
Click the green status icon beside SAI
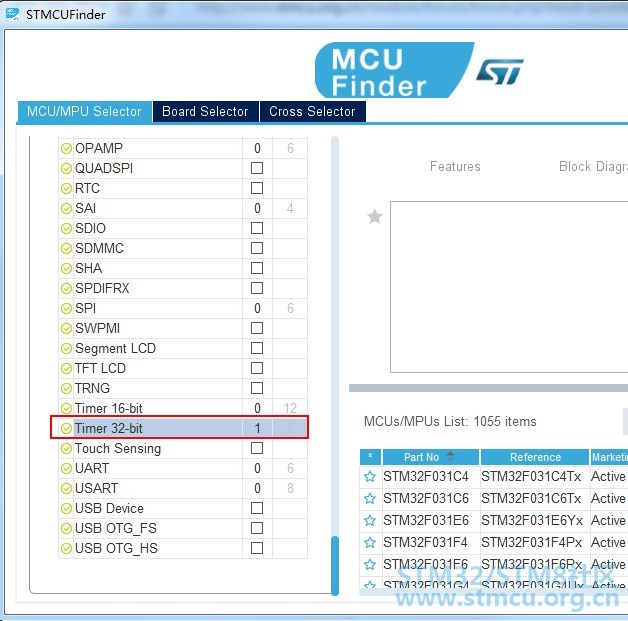[x=66, y=208]
